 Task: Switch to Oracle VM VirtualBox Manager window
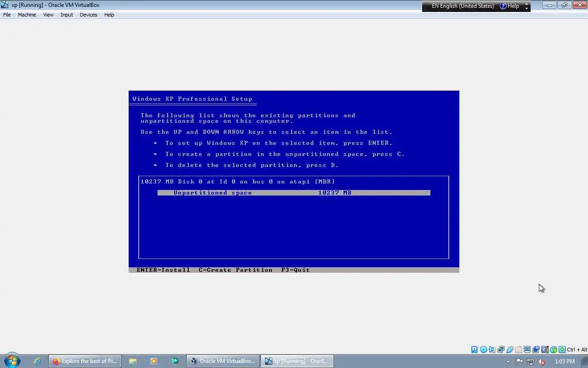pos(223,361)
